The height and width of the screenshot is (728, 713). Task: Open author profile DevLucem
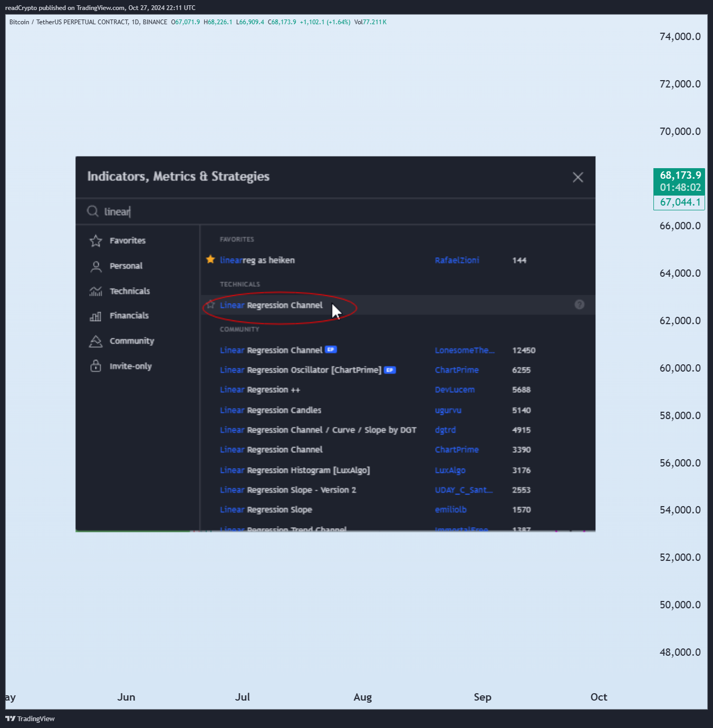(x=455, y=390)
